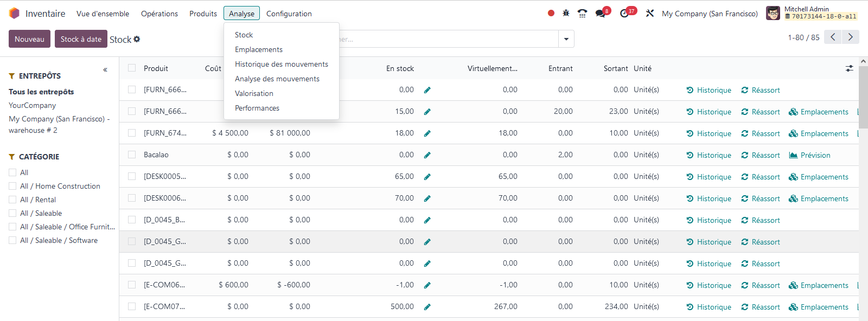Click the wrench tools icon in navbar

coord(649,14)
